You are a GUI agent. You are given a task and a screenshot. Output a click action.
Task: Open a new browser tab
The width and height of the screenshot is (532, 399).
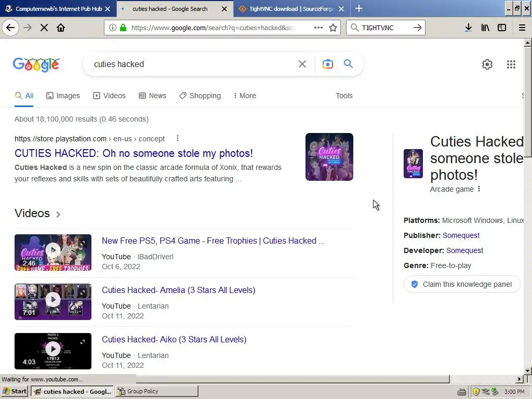coord(359,8)
